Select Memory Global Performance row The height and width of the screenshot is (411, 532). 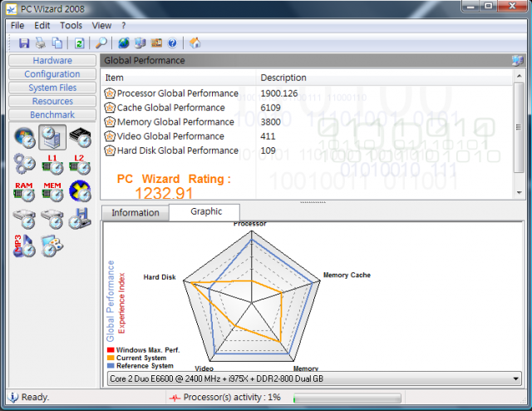(x=308, y=122)
